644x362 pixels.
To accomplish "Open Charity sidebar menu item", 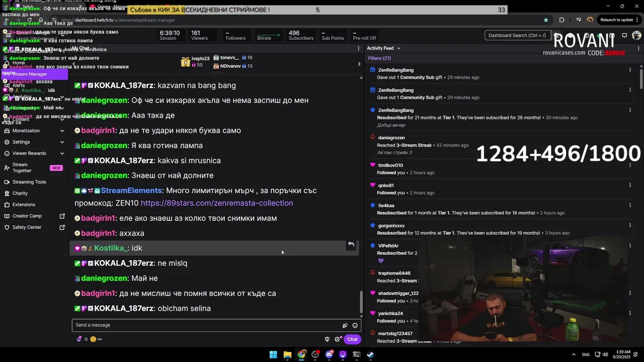I will (34, 193).
